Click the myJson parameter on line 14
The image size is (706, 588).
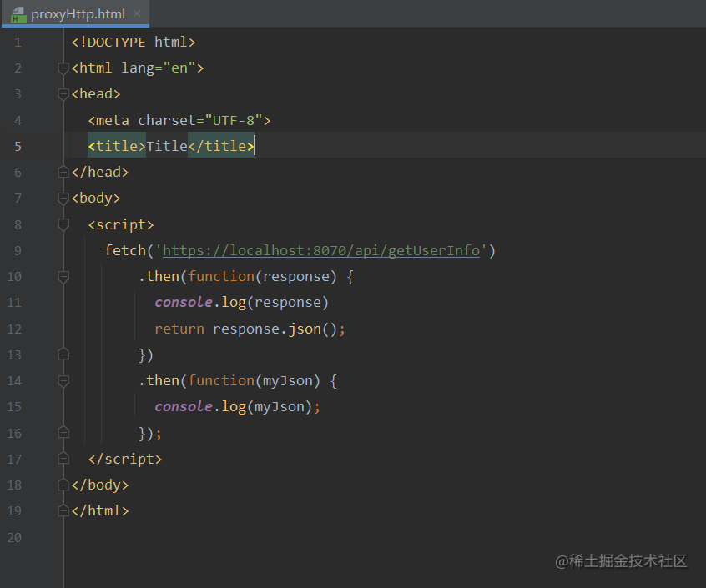[287, 381]
